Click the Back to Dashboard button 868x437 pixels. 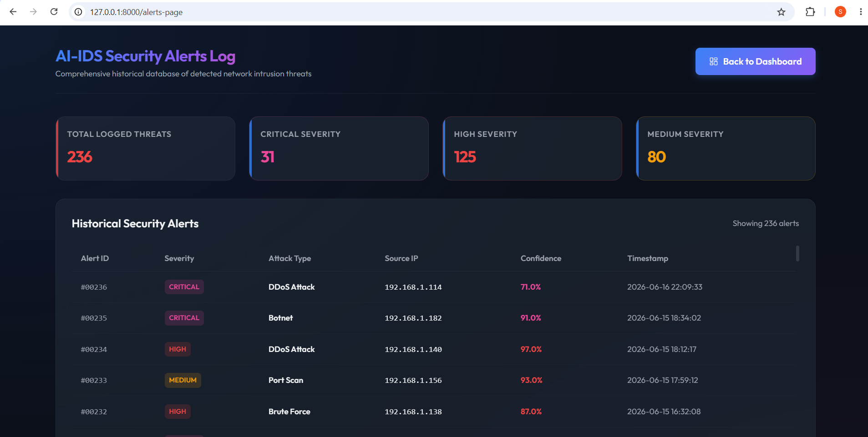tap(755, 61)
